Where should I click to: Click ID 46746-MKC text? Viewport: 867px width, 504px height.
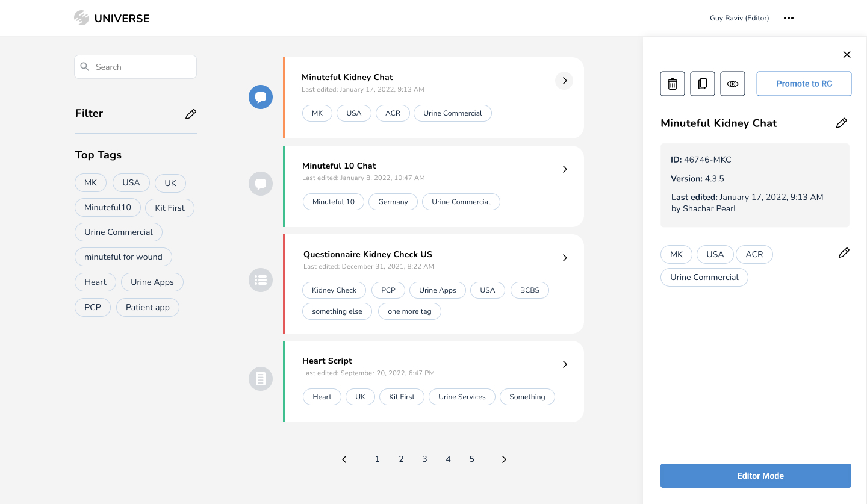tap(701, 160)
